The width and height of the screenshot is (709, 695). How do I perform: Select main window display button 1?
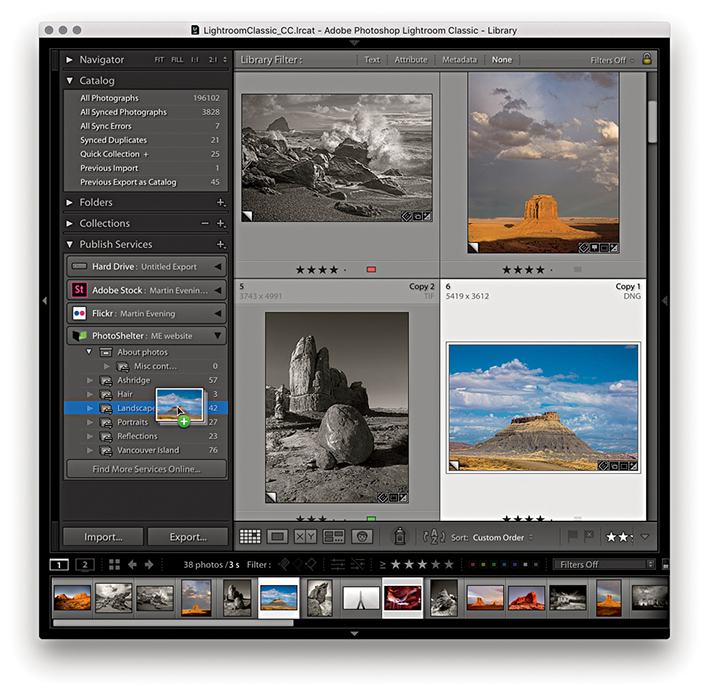(x=59, y=564)
